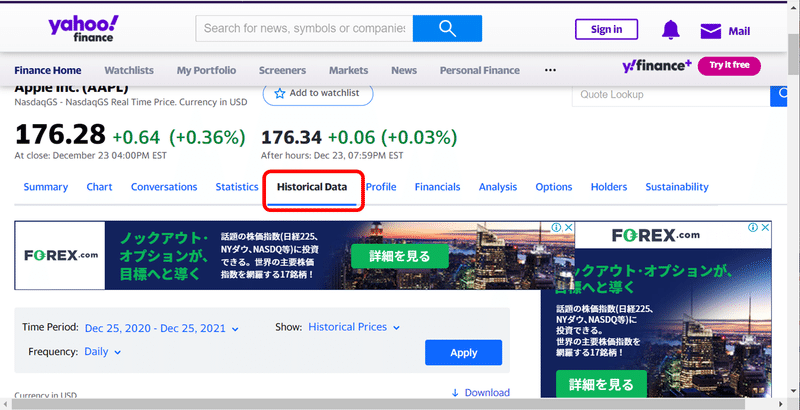Focus the main search input field
The width and height of the screenshot is (800, 410).
point(304,29)
